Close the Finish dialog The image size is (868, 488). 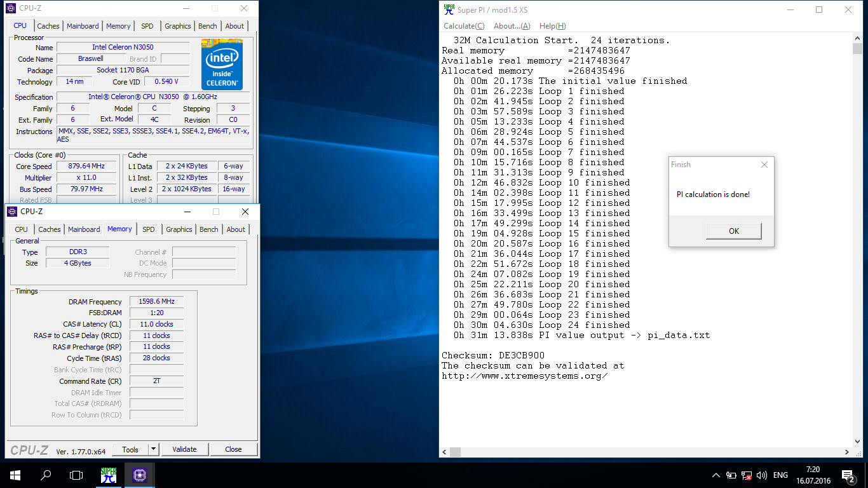(764, 165)
